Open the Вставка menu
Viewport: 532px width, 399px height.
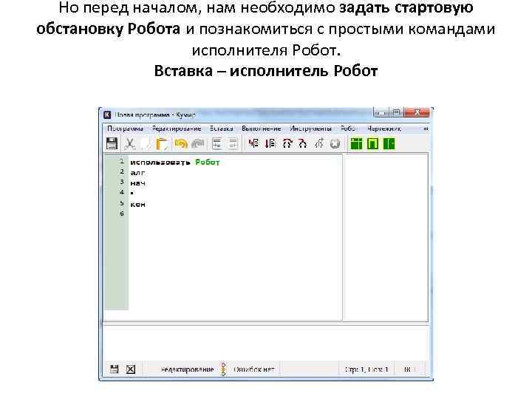[x=221, y=129]
